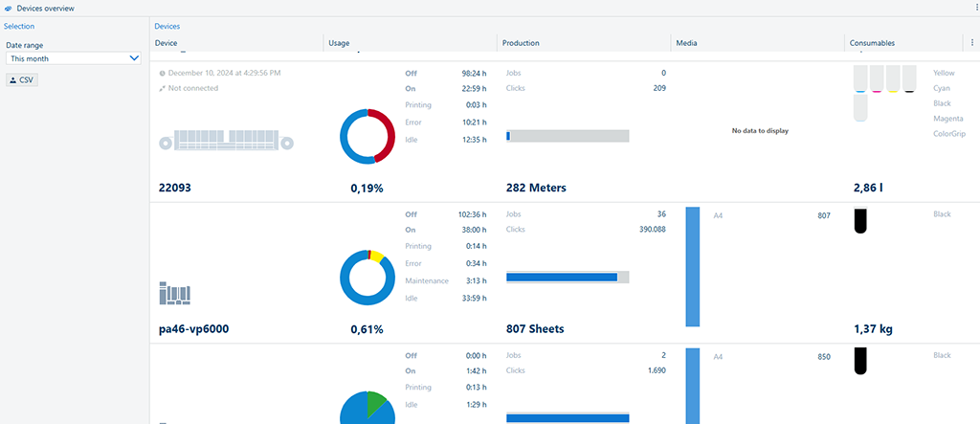
Task: Click the printer image for device 22093
Action: (x=228, y=141)
